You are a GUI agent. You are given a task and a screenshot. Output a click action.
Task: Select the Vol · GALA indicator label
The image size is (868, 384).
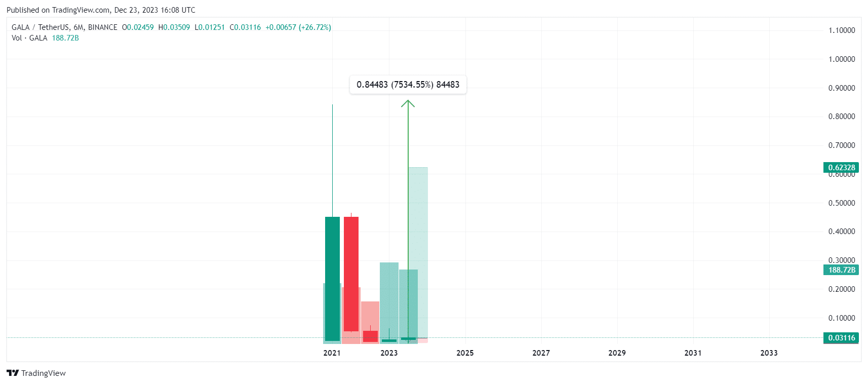click(x=29, y=38)
